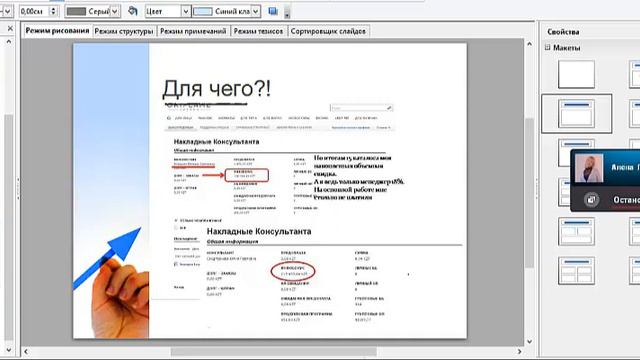Switch to the 'Режим тезисов' tab

tap(258, 31)
